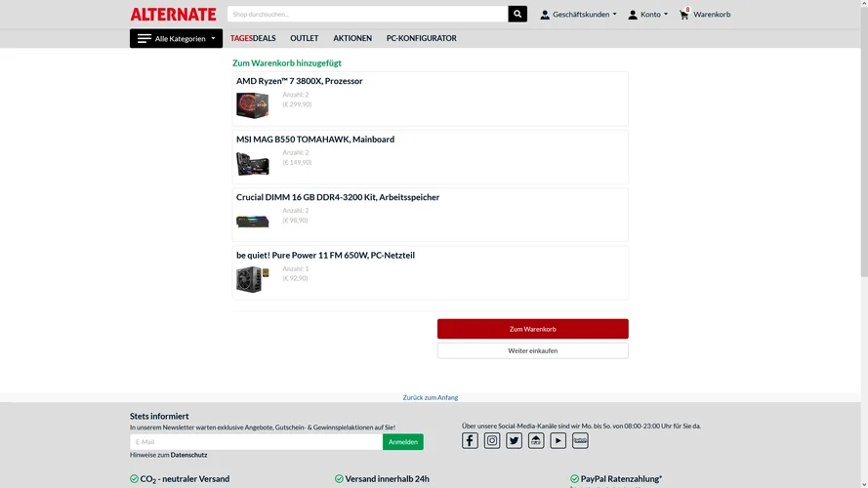868x488 pixels.
Task: Click the AMD Ryzen 7 3800X thumbnail
Action: [253, 105]
